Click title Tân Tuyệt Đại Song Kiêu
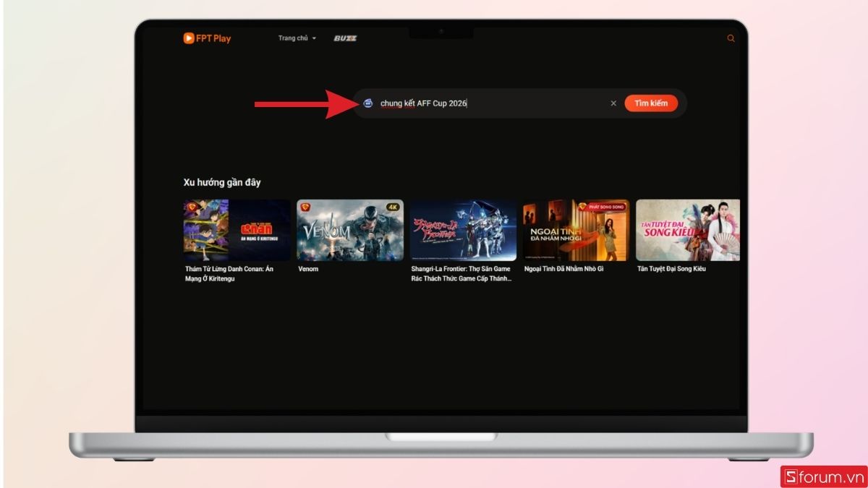This screenshot has width=868, height=488. point(671,269)
